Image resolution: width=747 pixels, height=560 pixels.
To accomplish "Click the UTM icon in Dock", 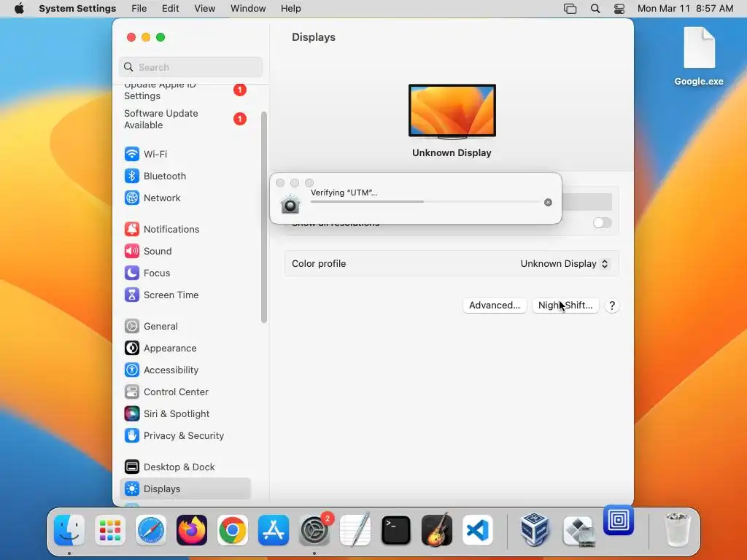I will pyautogui.click(x=619, y=520).
